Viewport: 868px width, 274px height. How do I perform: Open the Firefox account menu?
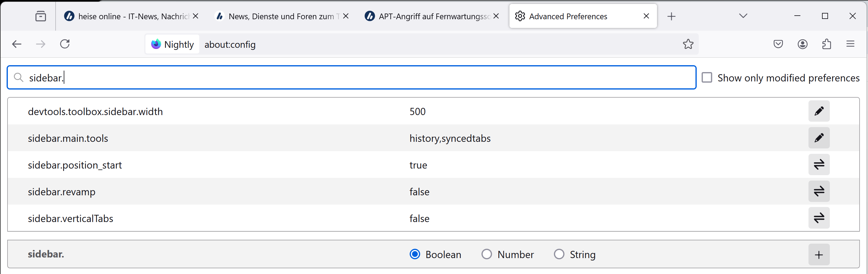pos(802,44)
